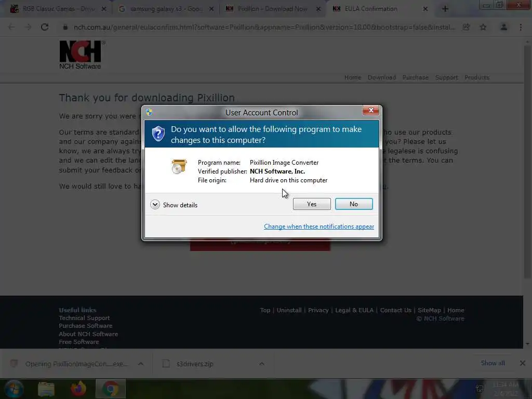Image resolution: width=532 pixels, height=399 pixels.
Task: Switch to samsung galaxy s3 Google tab
Action: click(x=166, y=9)
